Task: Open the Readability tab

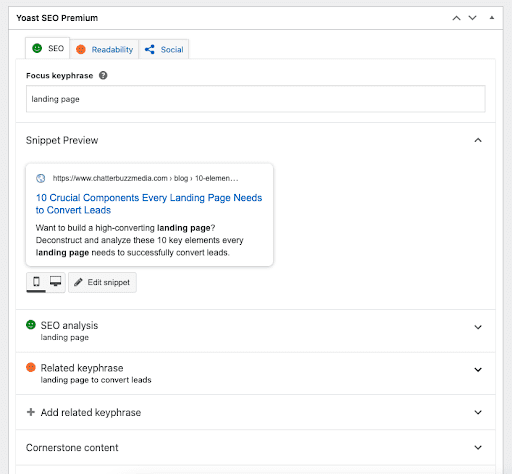Action: 104,49
